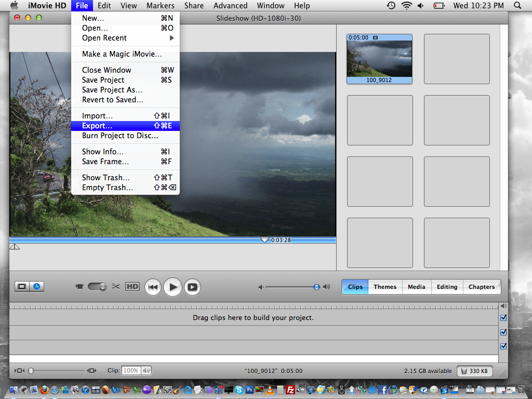Open the Markers menu

point(160,5)
